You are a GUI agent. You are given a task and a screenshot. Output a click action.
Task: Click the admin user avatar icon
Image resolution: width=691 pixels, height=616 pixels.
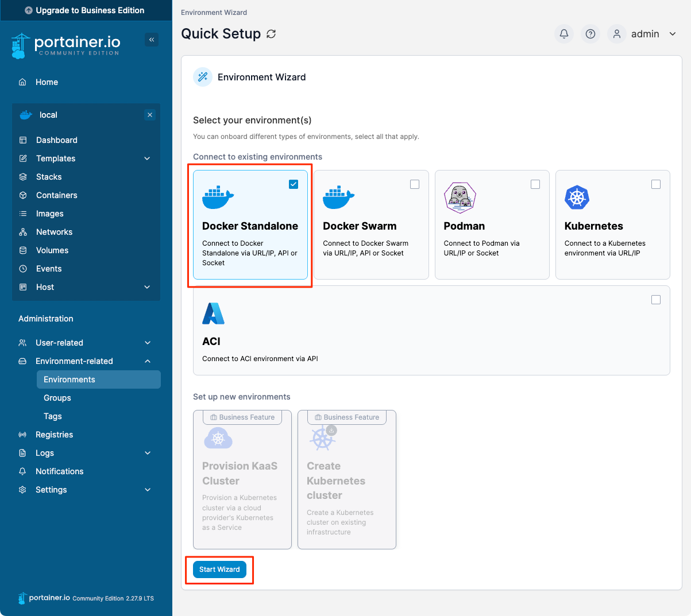click(x=616, y=34)
